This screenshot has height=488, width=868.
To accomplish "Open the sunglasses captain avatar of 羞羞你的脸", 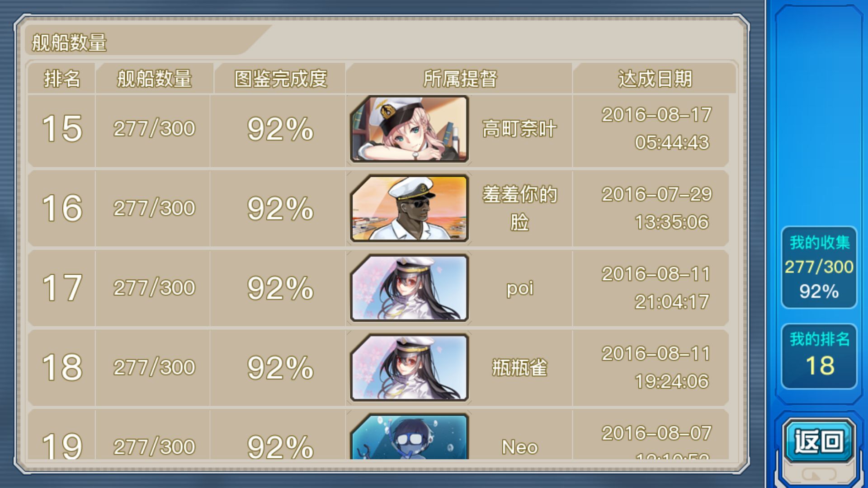I will click(409, 209).
